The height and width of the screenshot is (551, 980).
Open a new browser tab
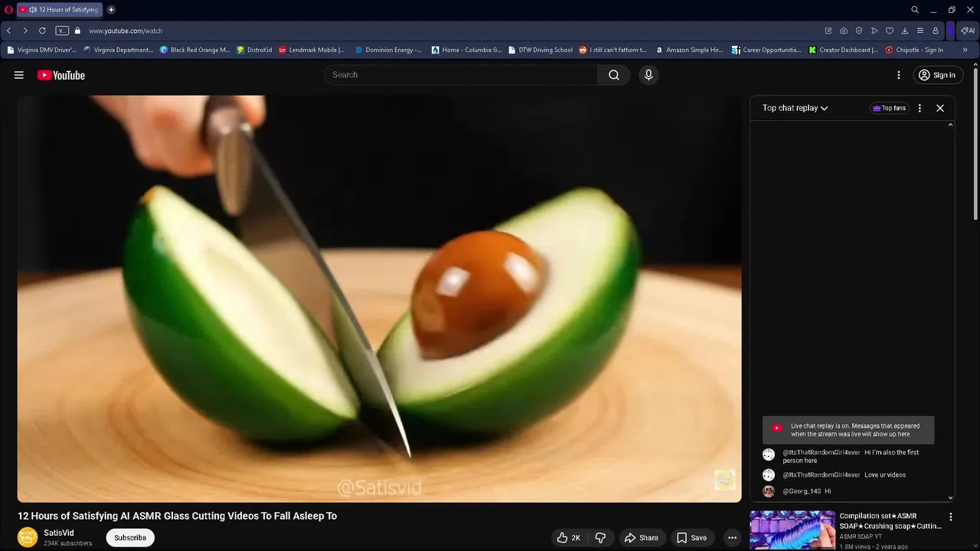tap(111, 10)
